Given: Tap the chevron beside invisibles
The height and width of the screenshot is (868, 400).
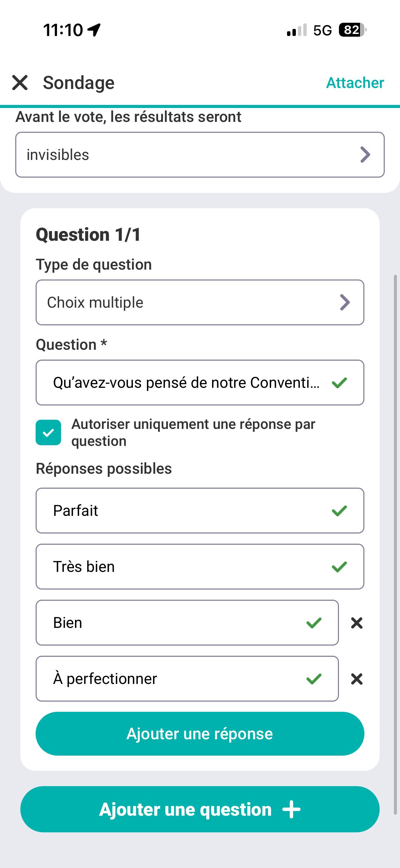Looking at the screenshot, I should [365, 155].
